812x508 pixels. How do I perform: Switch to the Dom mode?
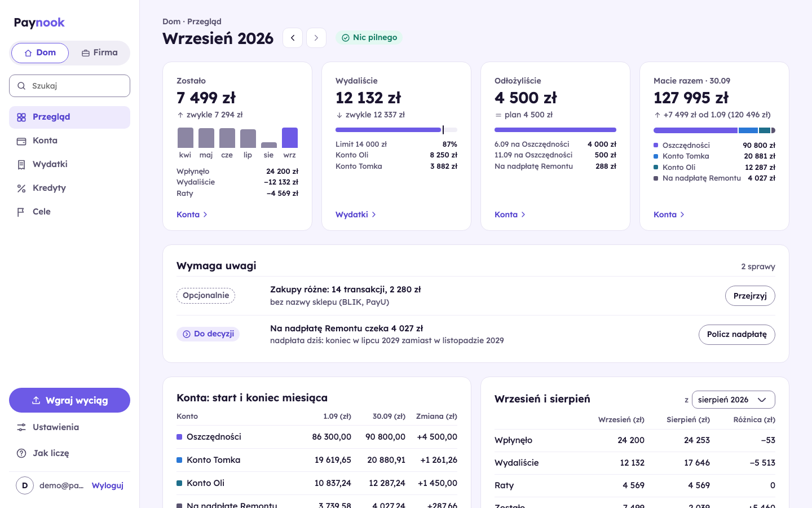coord(40,53)
